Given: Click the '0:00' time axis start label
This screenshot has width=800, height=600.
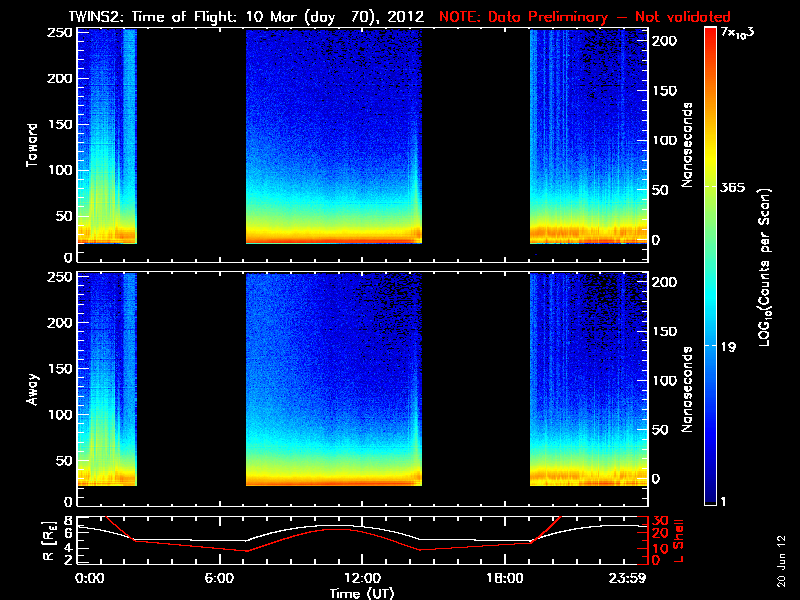Looking at the screenshot, I should point(90,578).
